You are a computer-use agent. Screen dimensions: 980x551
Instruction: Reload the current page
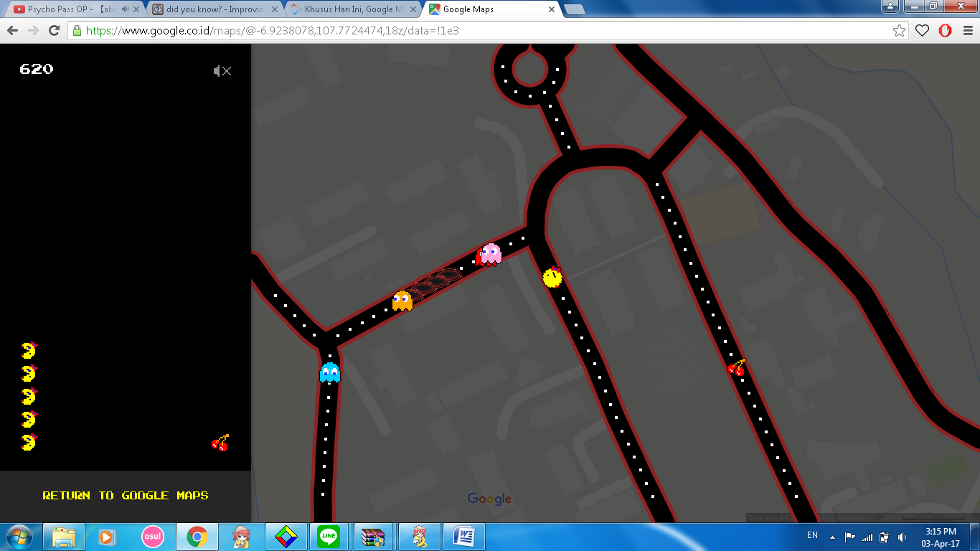[54, 30]
